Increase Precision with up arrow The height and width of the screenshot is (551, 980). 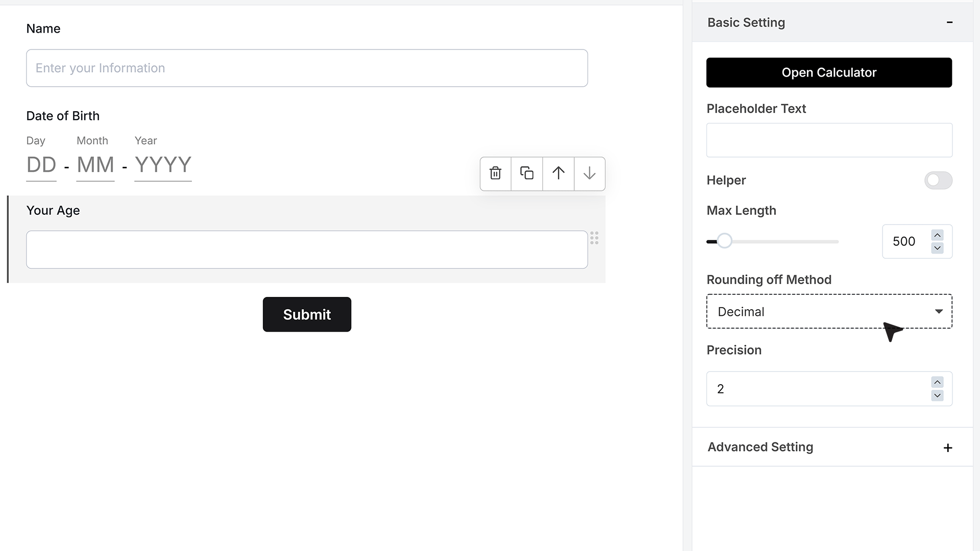tap(937, 382)
